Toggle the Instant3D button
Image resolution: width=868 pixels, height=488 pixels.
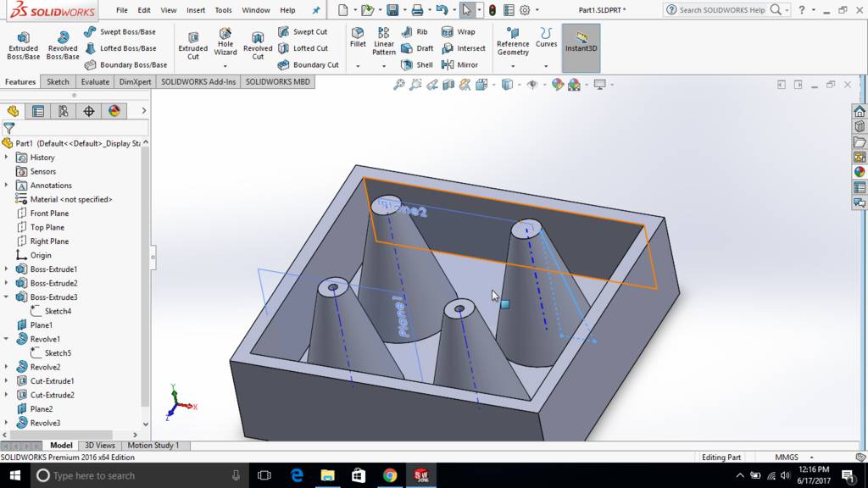coord(581,48)
